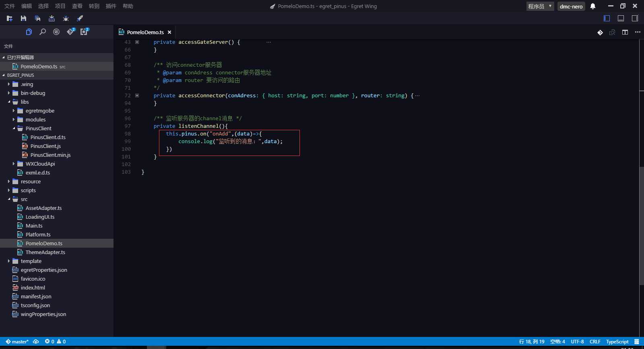Image resolution: width=644 pixels, height=349 pixels.
Task: Click the editor vertical scrollbar
Action: coord(642,226)
